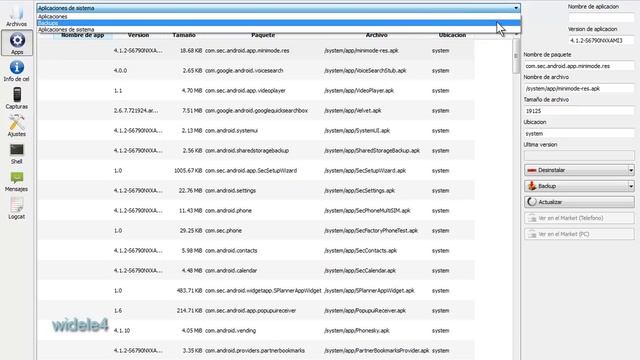
Task: Open the Shell terminal icon
Action: click(x=17, y=150)
